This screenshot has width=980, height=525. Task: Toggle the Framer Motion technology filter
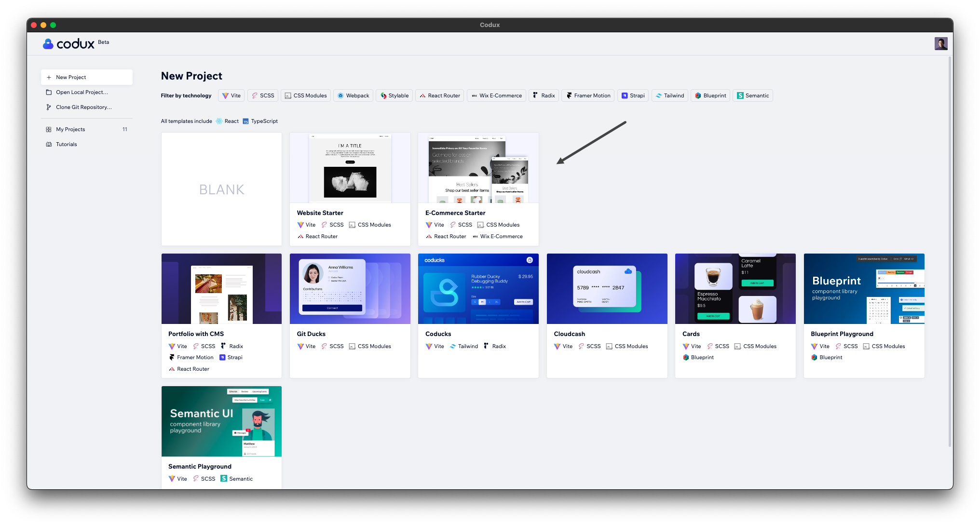coord(588,95)
